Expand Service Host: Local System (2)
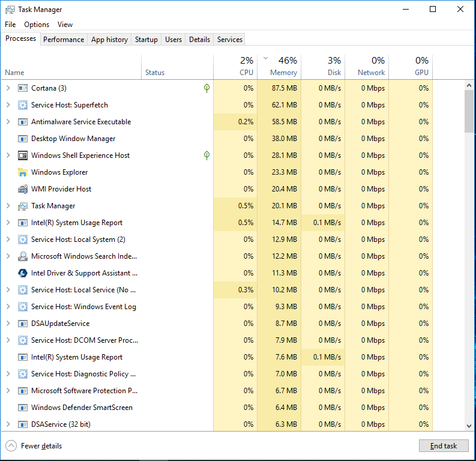476x461 pixels. tap(8, 240)
